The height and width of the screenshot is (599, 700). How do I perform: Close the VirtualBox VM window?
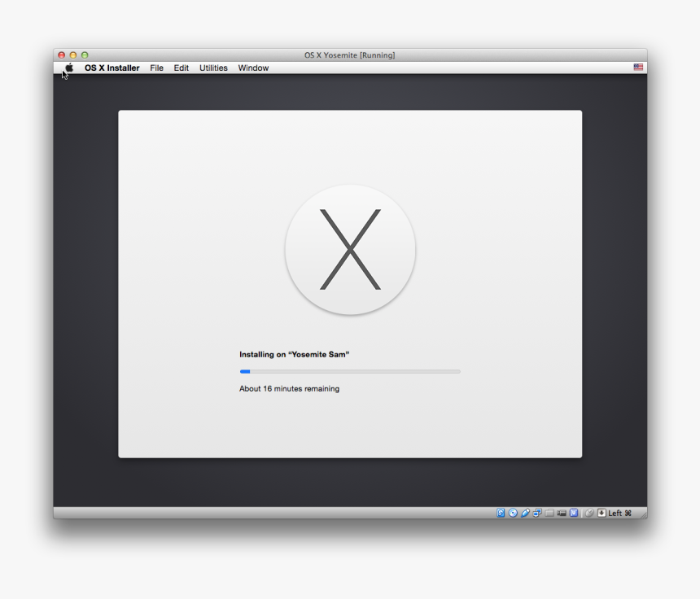tap(62, 55)
